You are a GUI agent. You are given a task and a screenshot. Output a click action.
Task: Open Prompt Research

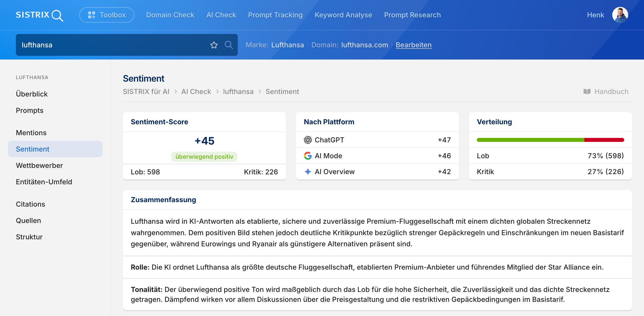(x=412, y=15)
